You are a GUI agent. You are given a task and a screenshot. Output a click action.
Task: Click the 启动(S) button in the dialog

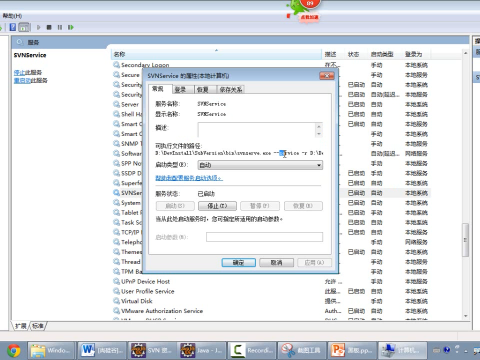click(x=175, y=206)
